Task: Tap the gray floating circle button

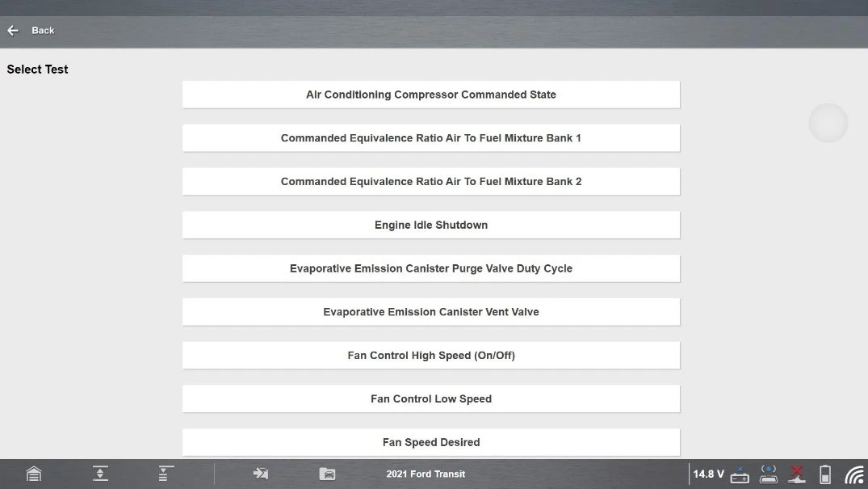Action: click(828, 123)
